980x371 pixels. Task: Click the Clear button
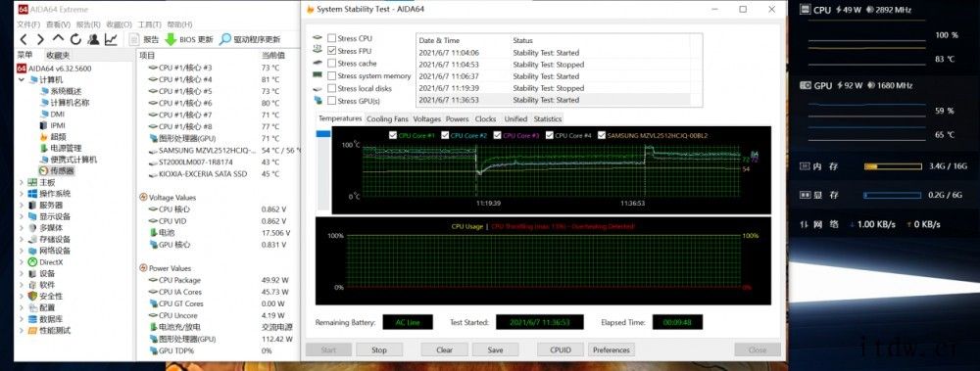(x=444, y=349)
